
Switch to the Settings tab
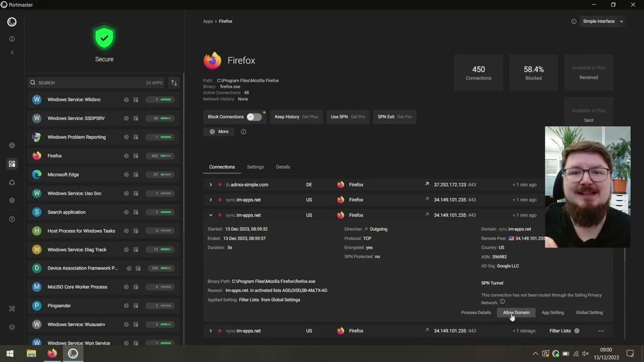[x=255, y=167]
